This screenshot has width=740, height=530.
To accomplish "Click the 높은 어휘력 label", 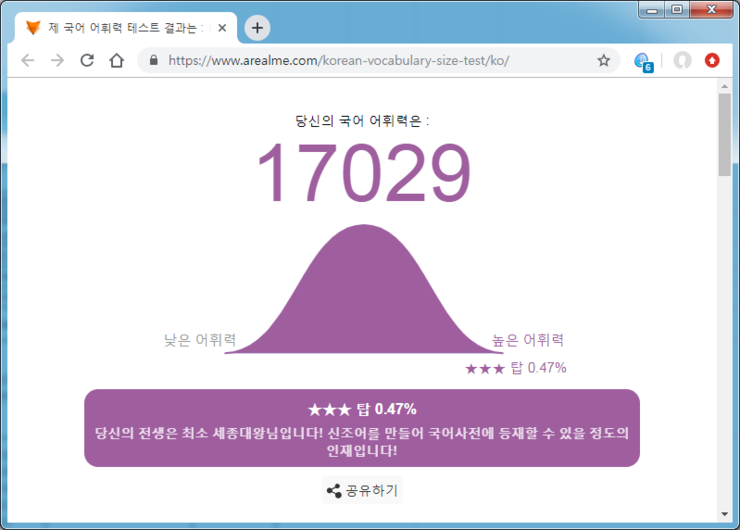I will [528, 340].
